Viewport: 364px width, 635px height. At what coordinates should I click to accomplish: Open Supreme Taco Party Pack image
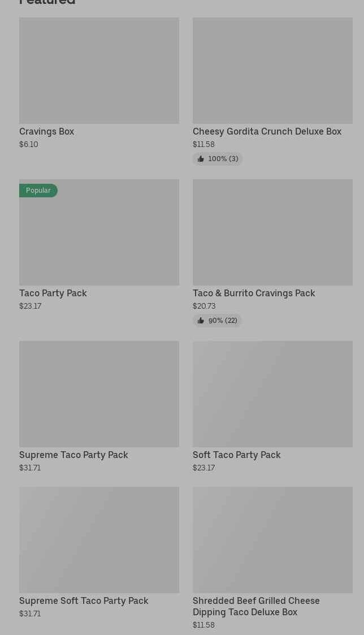tap(99, 394)
